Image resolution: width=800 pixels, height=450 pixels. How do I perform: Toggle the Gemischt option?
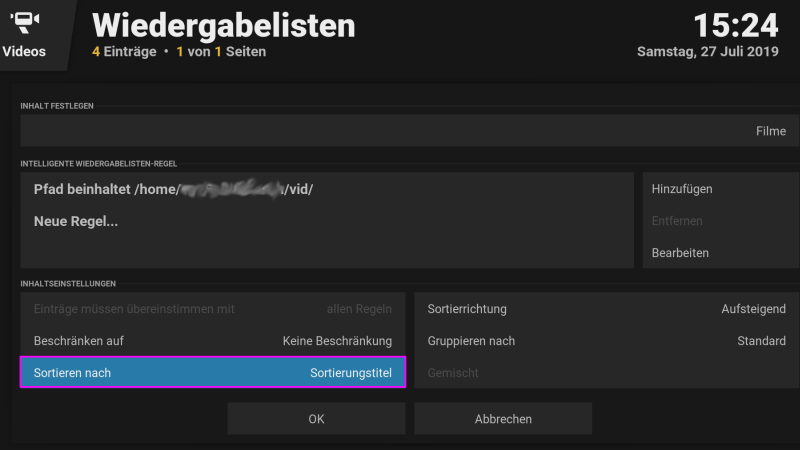607,373
